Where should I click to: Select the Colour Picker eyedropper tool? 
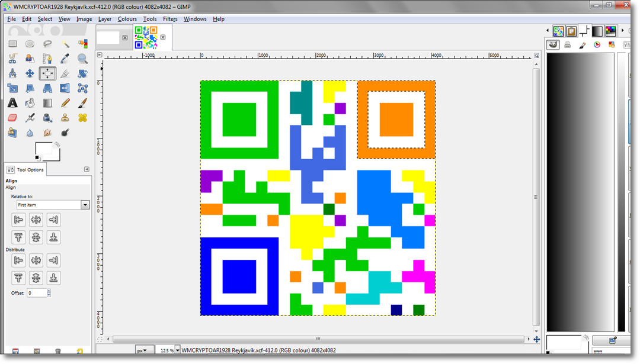pos(65,59)
